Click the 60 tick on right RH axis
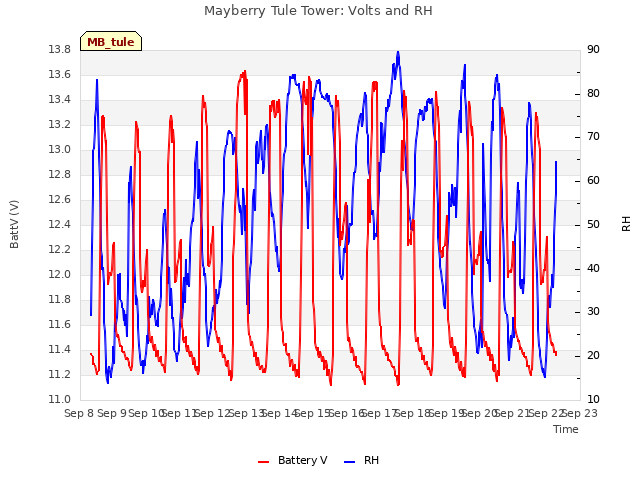The height and width of the screenshot is (480, 640). pyautogui.click(x=593, y=181)
